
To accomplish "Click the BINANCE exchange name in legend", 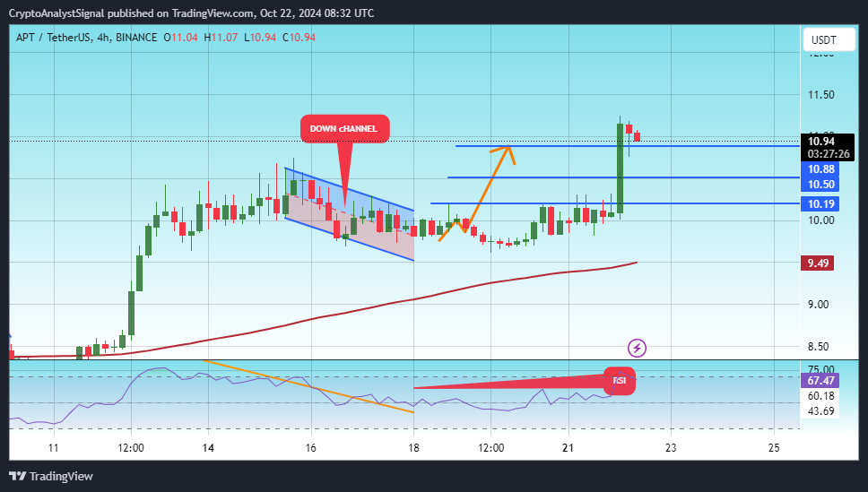I will tap(136, 38).
